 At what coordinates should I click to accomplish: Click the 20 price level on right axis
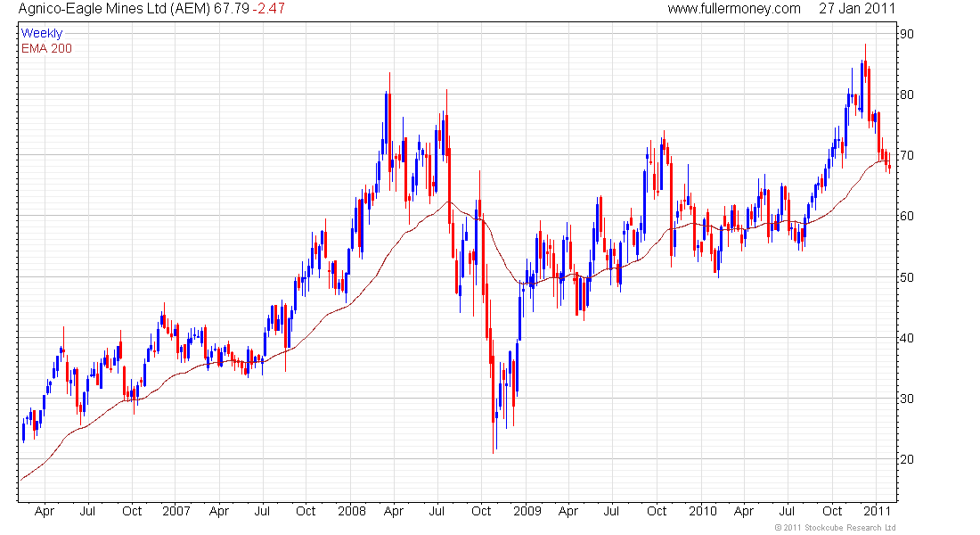pos(908,459)
